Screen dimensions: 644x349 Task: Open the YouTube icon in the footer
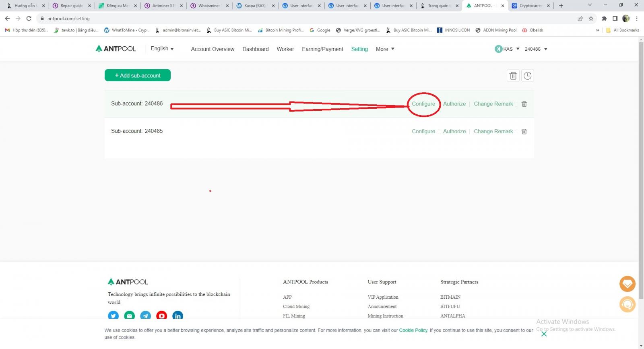click(162, 316)
